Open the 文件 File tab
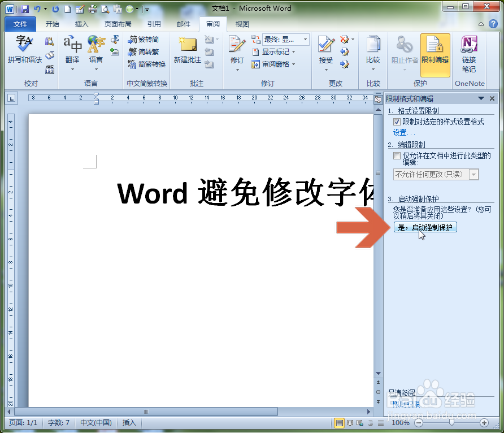Image resolution: width=504 pixels, height=433 pixels. pos(20,24)
